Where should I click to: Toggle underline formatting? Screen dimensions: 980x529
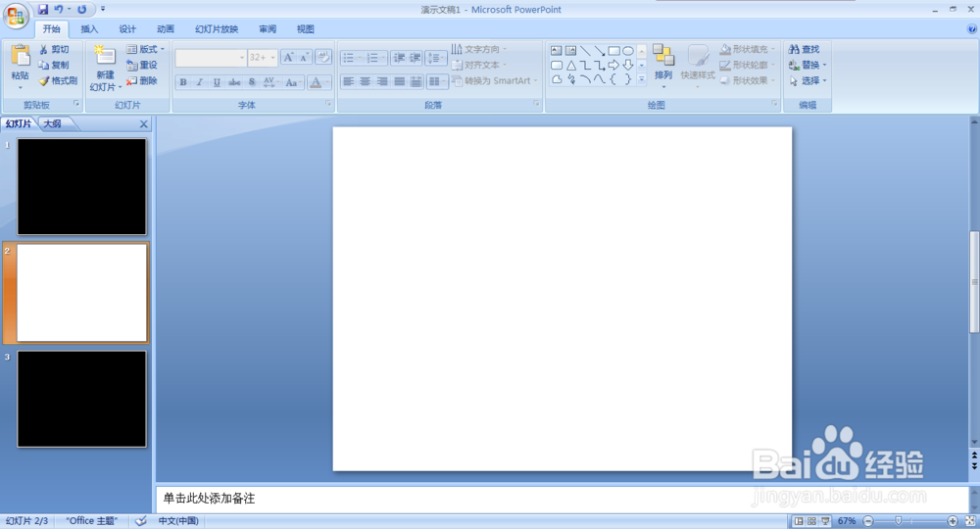pyautogui.click(x=217, y=82)
